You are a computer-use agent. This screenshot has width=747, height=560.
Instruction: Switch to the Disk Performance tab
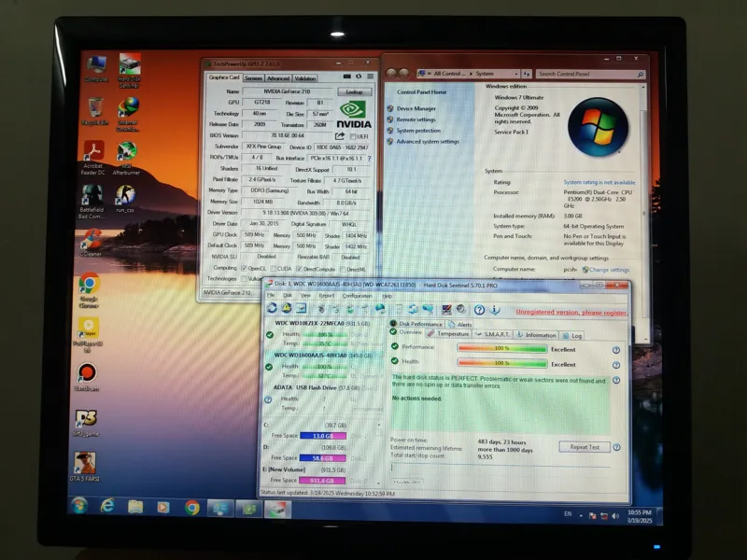point(416,324)
